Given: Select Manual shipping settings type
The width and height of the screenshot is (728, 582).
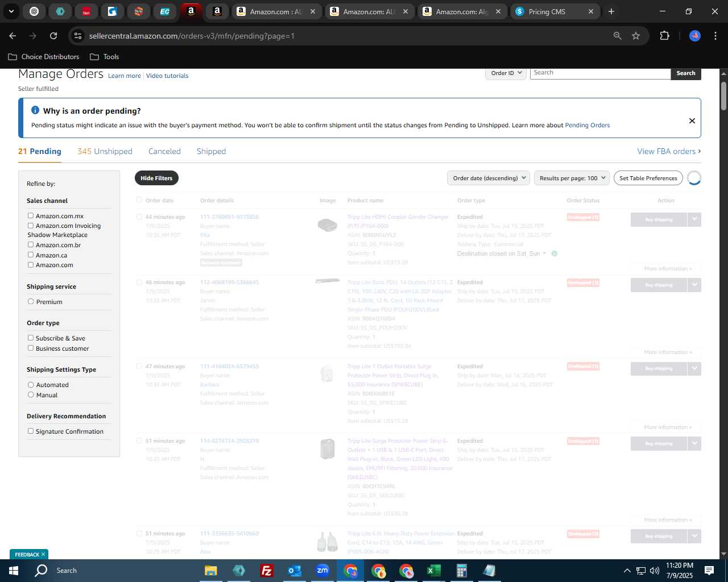Looking at the screenshot, I should (x=31, y=394).
